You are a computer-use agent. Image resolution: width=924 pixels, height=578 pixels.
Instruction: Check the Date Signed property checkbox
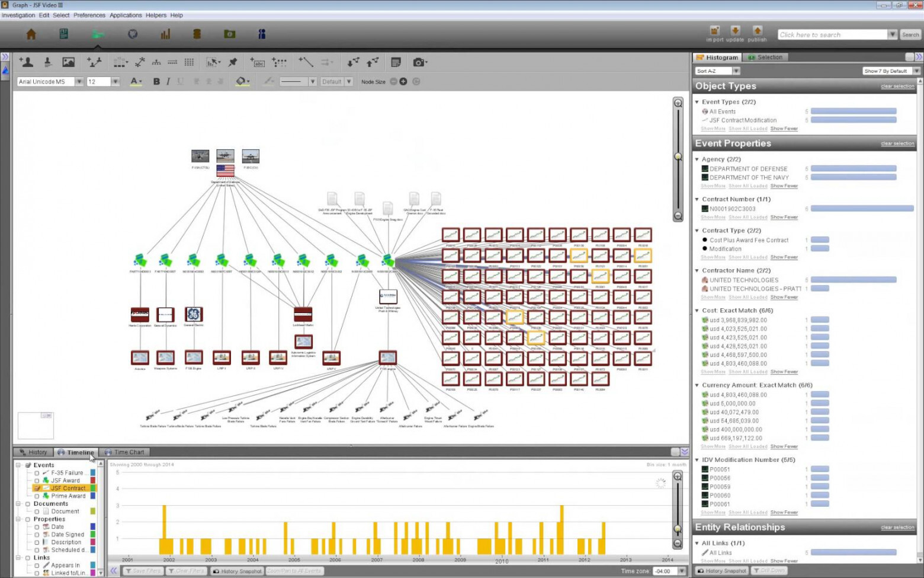click(x=37, y=535)
